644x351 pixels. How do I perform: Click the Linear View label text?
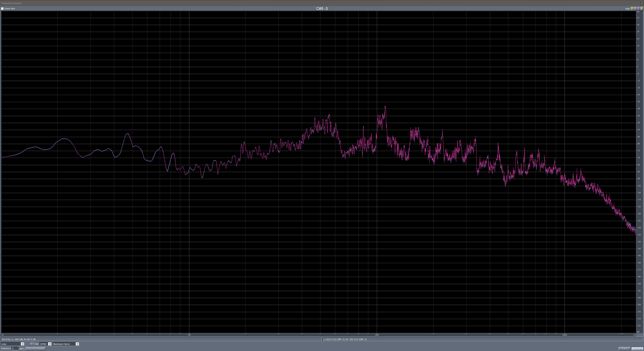[x=10, y=9]
